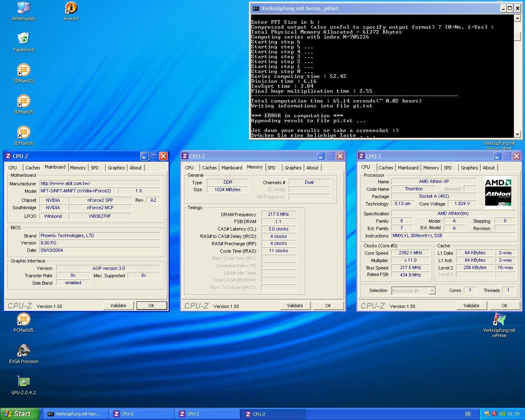The height and width of the screenshot is (420, 525).
Task: Open the everest desktop shortcut
Action: click(x=71, y=11)
